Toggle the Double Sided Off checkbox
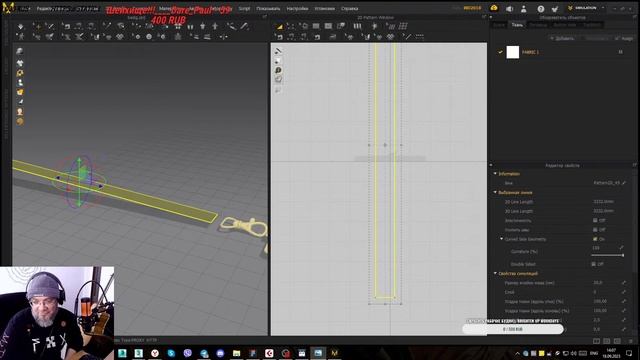Screen dimensions: 640x360 pos(593,264)
